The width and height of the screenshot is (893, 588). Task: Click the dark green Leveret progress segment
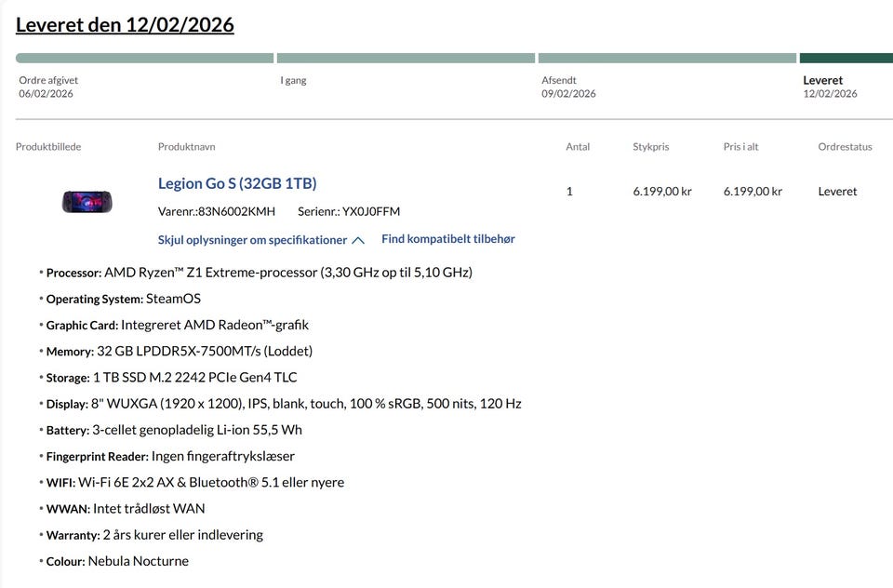[x=846, y=58]
